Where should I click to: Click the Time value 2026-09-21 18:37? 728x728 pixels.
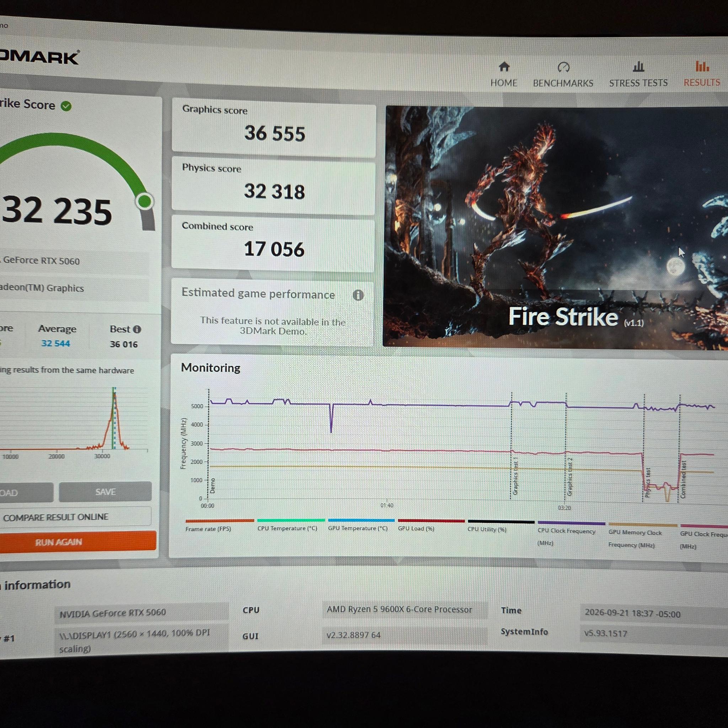pos(653,614)
